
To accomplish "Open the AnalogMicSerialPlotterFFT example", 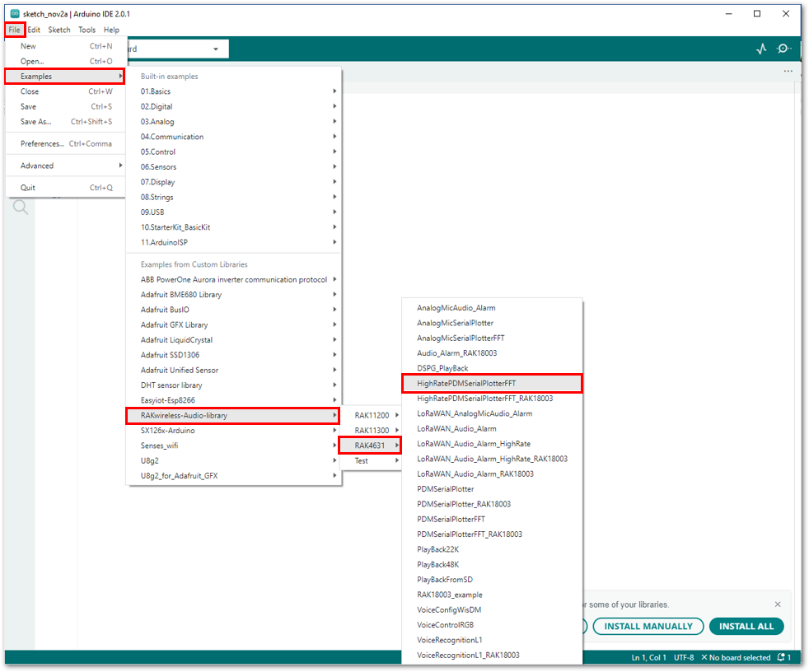I will (x=492, y=338).
